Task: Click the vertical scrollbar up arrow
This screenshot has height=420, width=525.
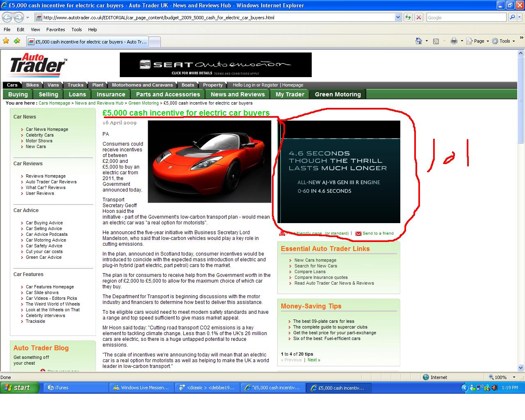Action: coord(521,53)
